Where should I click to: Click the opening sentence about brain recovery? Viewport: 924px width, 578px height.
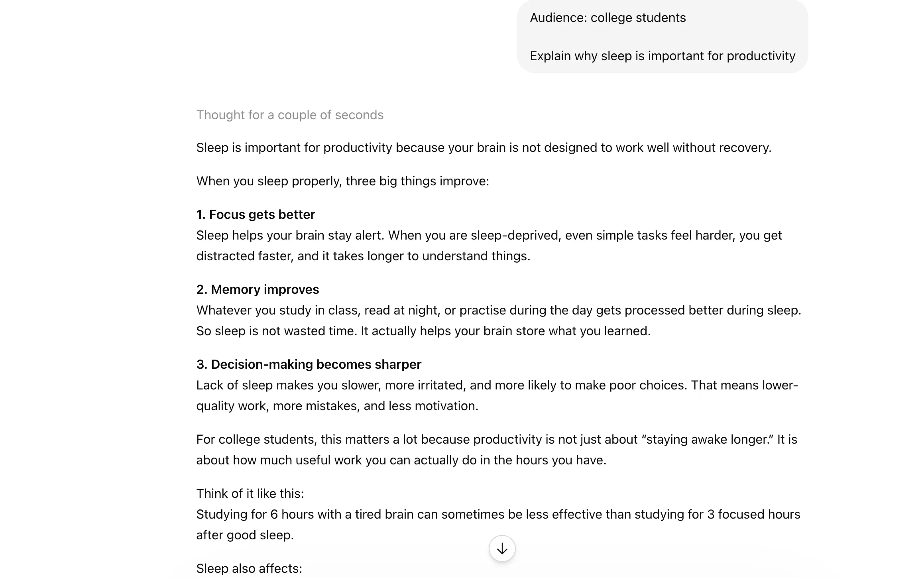pyautogui.click(x=484, y=147)
